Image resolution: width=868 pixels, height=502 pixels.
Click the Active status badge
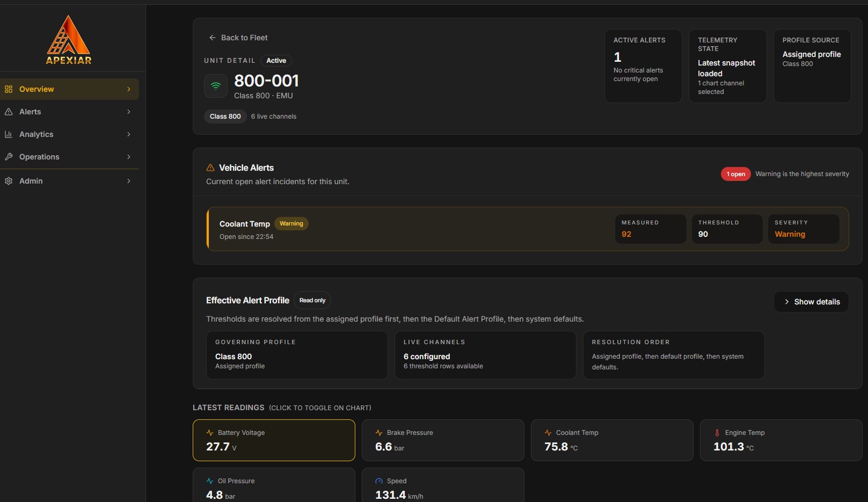(x=276, y=61)
